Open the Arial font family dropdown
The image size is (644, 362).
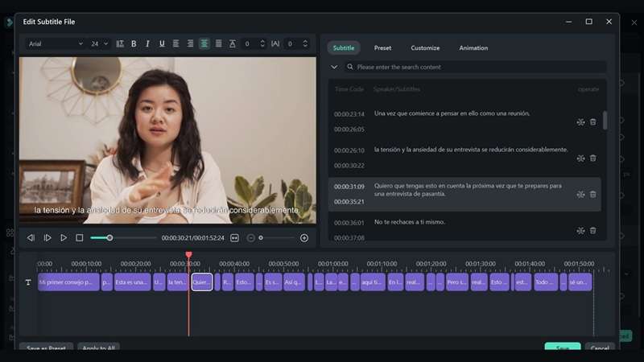pos(56,43)
